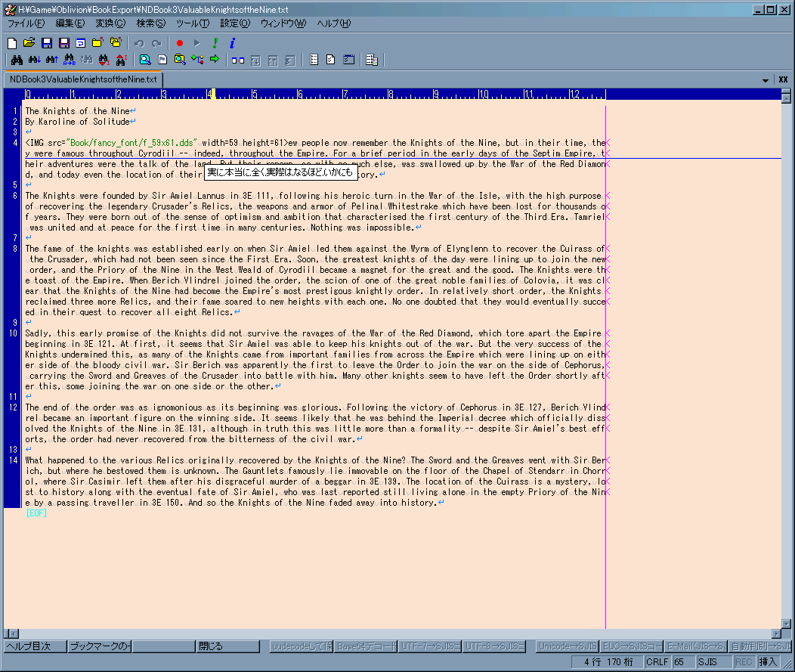The height and width of the screenshot is (672, 795).
Task: Click the 閉じる function key button
Action: pyautogui.click(x=227, y=646)
